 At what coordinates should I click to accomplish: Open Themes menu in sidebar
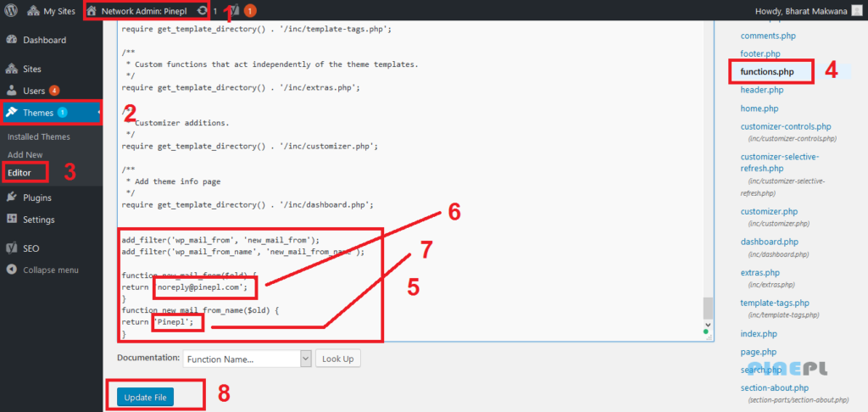click(x=38, y=113)
